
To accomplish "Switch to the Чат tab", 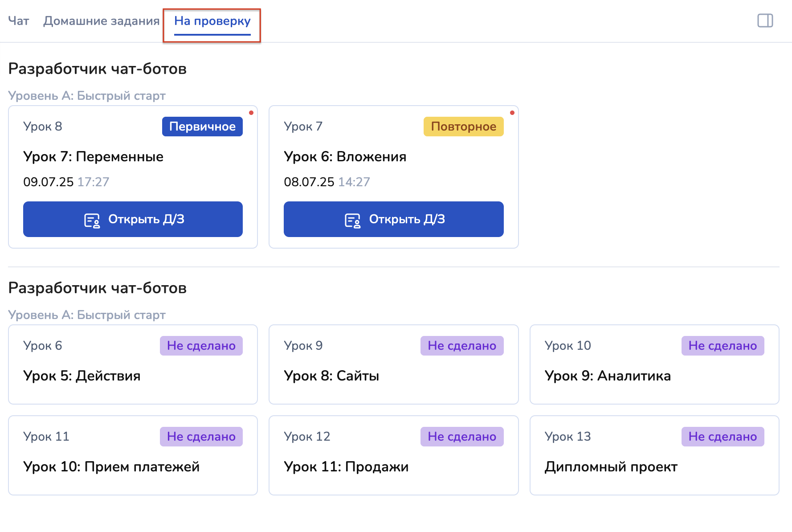I will click(x=19, y=21).
